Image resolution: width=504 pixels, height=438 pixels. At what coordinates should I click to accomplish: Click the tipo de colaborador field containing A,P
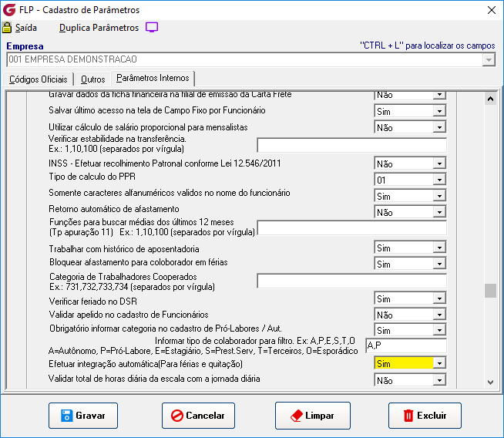coord(406,345)
